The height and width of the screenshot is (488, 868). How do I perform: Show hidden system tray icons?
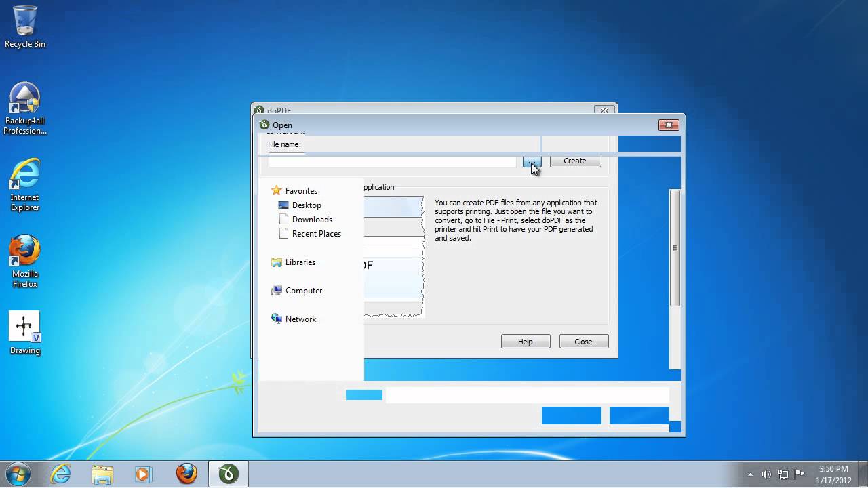750,474
